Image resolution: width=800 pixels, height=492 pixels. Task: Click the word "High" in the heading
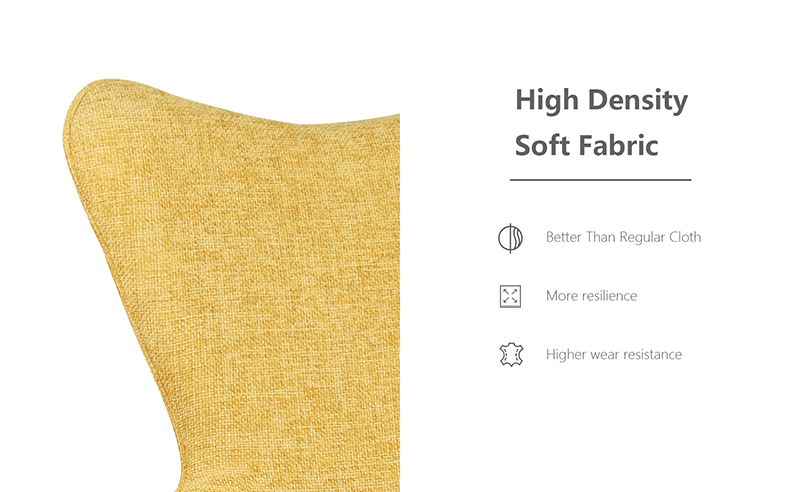pos(547,101)
